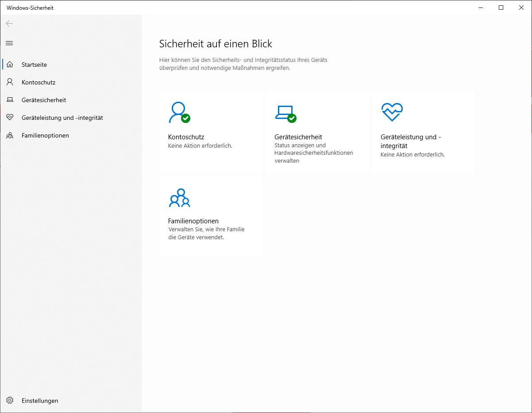This screenshot has height=413, width=532.
Task: Select Gerätesicherheit in the sidebar
Action: (71, 100)
